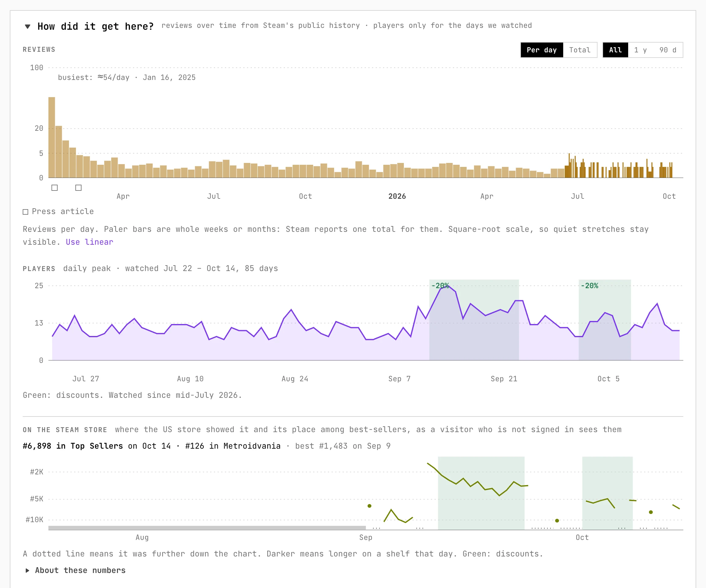Click the #5K rank axis label

click(x=37, y=499)
